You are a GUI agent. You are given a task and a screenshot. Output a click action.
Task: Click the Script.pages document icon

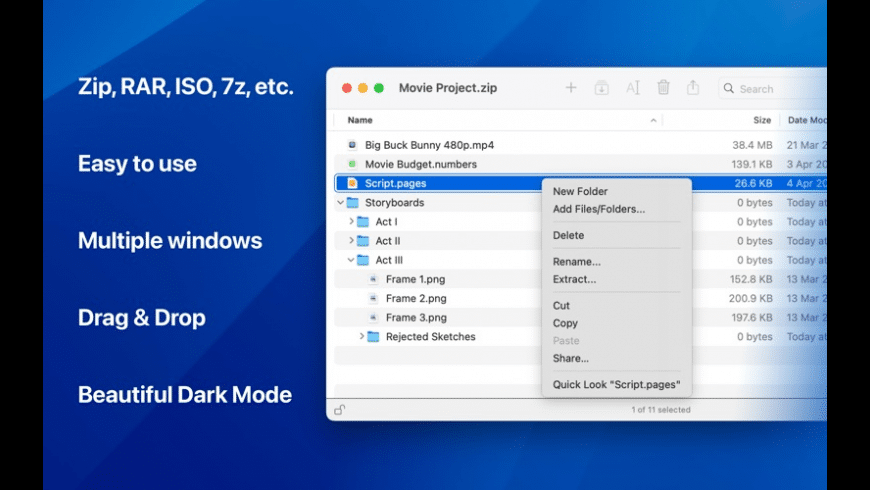pos(352,183)
